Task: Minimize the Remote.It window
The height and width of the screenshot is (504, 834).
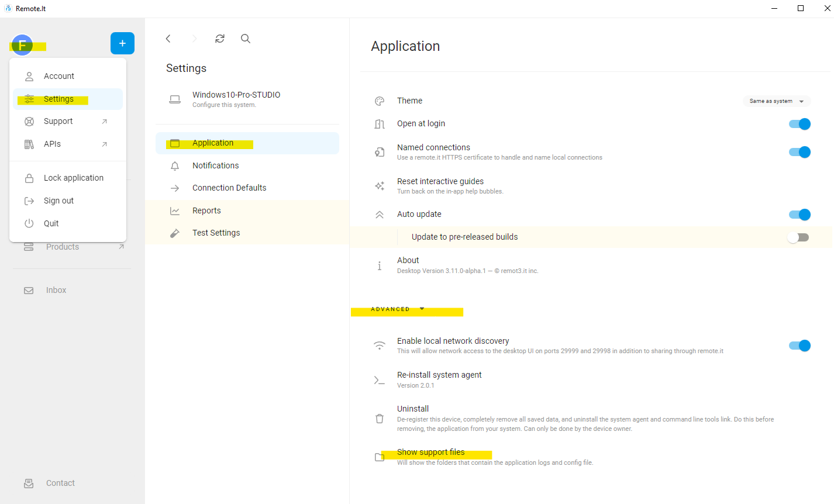Action: click(x=774, y=9)
